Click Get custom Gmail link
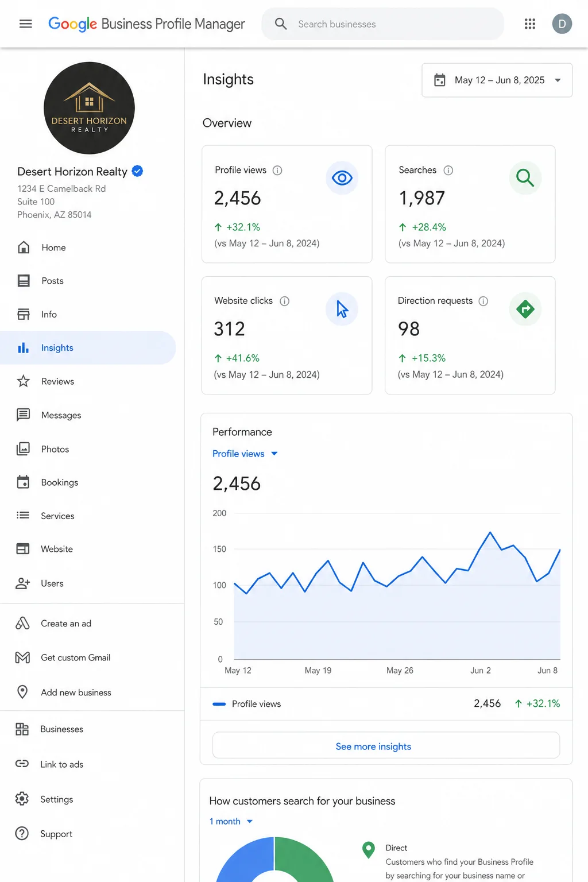This screenshot has height=882, width=588. point(75,657)
